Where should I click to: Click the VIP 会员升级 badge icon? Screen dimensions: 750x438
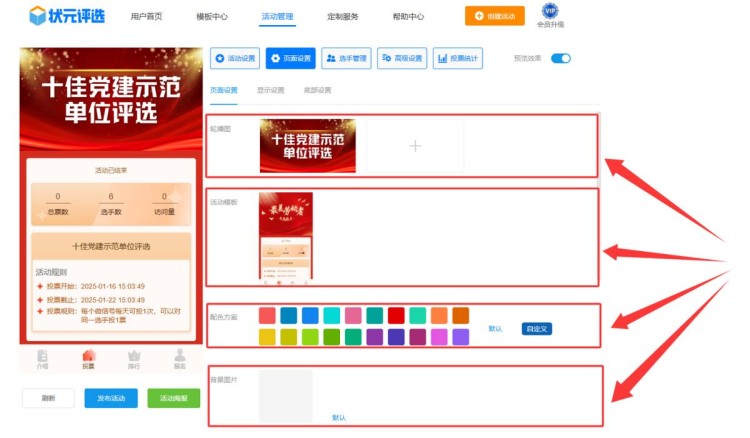tap(550, 12)
